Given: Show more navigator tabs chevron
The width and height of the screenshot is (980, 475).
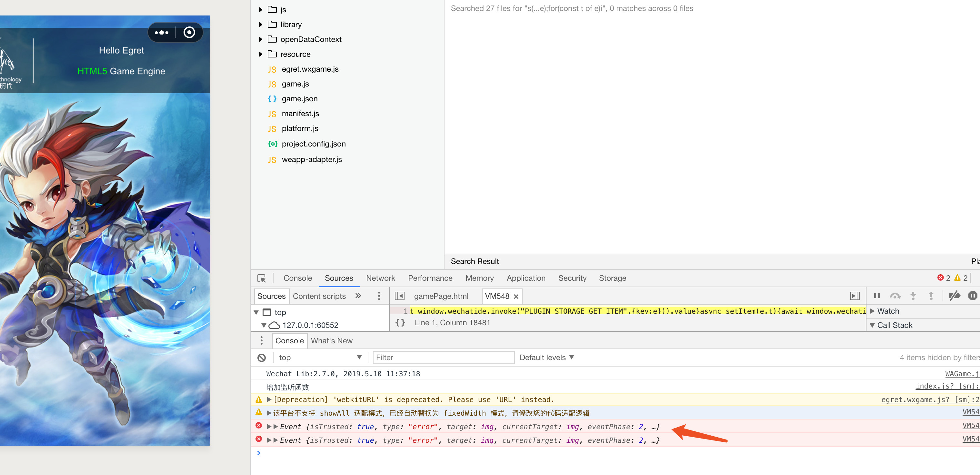Looking at the screenshot, I should tap(358, 296).
